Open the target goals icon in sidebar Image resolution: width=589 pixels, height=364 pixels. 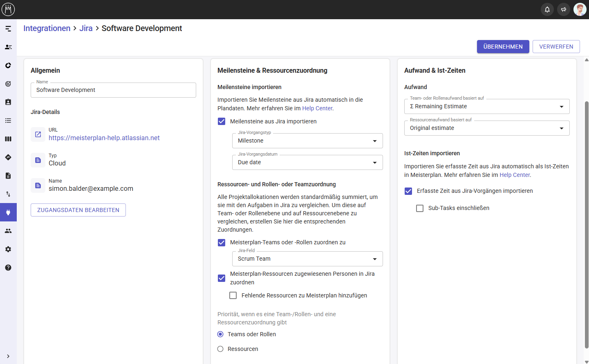coord(8,84)
